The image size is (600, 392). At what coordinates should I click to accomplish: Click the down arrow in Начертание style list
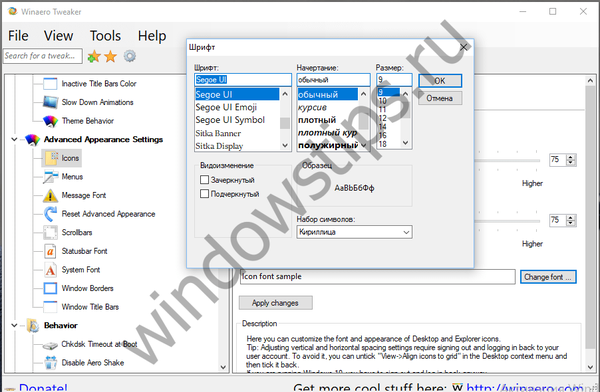point(364,145)
